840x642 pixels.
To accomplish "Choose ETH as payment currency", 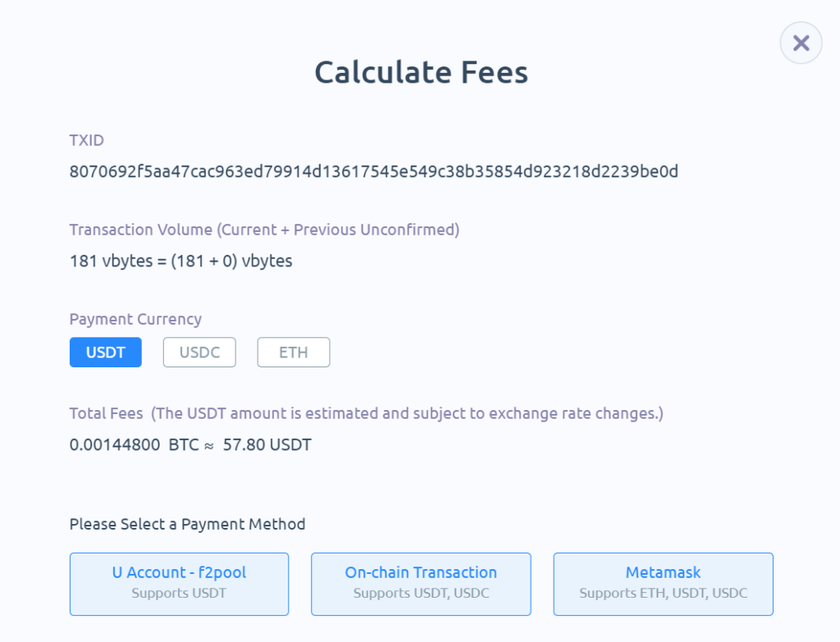I will coord(293,353).
